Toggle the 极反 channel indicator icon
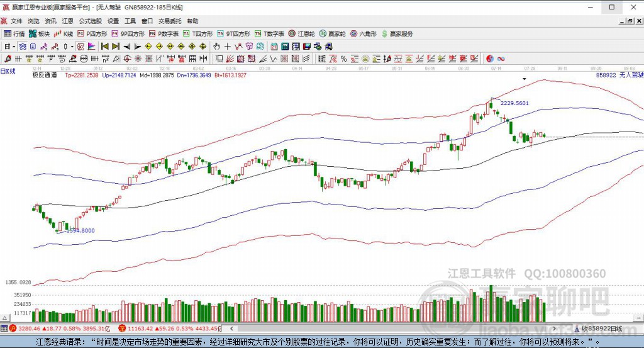 coord(80,47)
